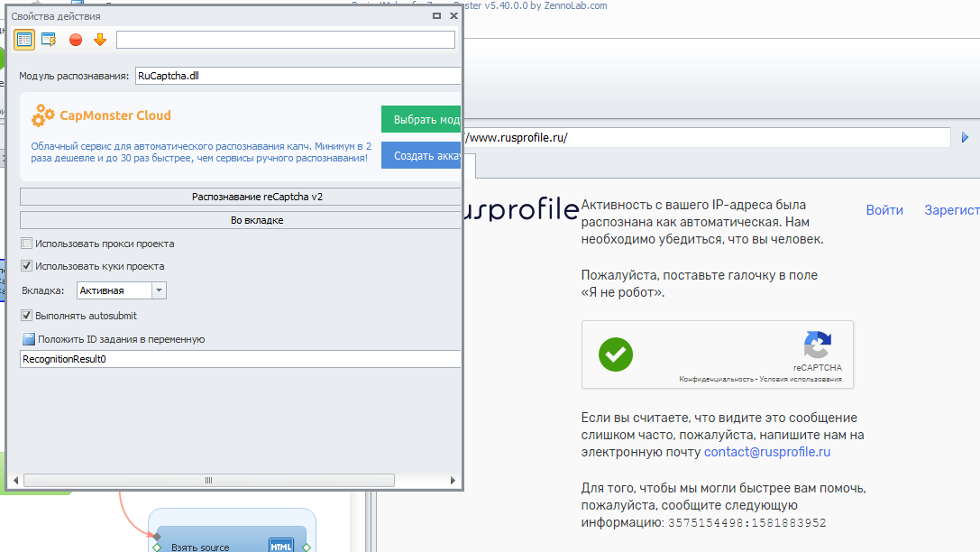Viewport: 980px width, 552px height.
Task: Click the 'CapMonster Cloud' title text
Action: click(x=115, y=115)
